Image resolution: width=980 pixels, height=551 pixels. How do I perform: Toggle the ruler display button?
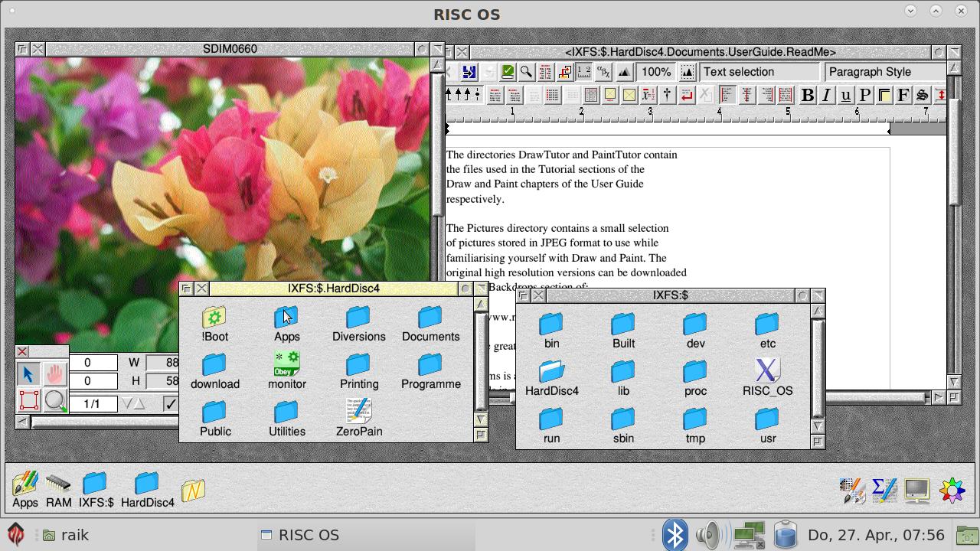click(583, 72)
